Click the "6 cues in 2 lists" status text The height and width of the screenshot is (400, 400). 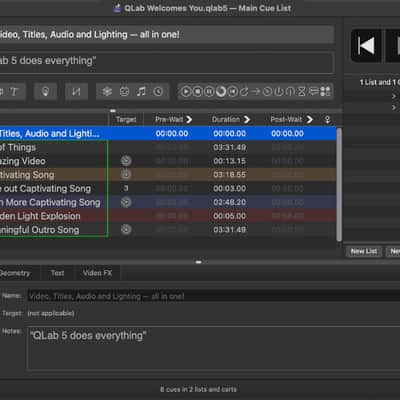tap(198, 389)
